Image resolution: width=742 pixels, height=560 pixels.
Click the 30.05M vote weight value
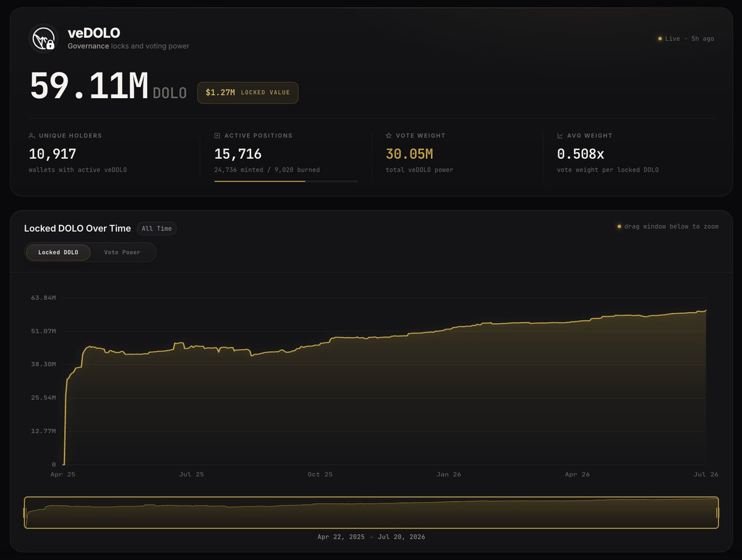[x=409, y=154]
